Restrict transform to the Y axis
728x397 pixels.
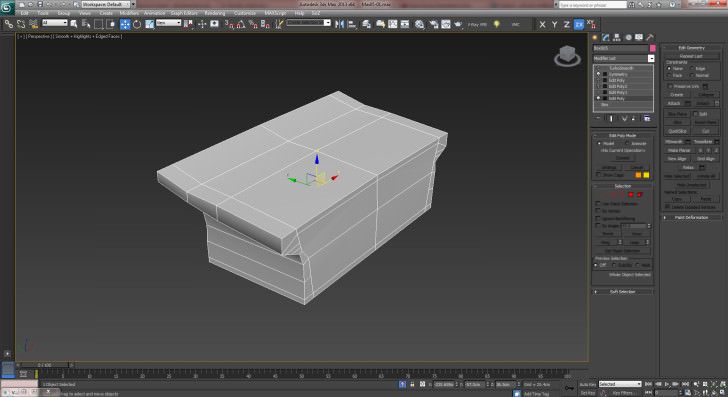click(x=554, y=24)
